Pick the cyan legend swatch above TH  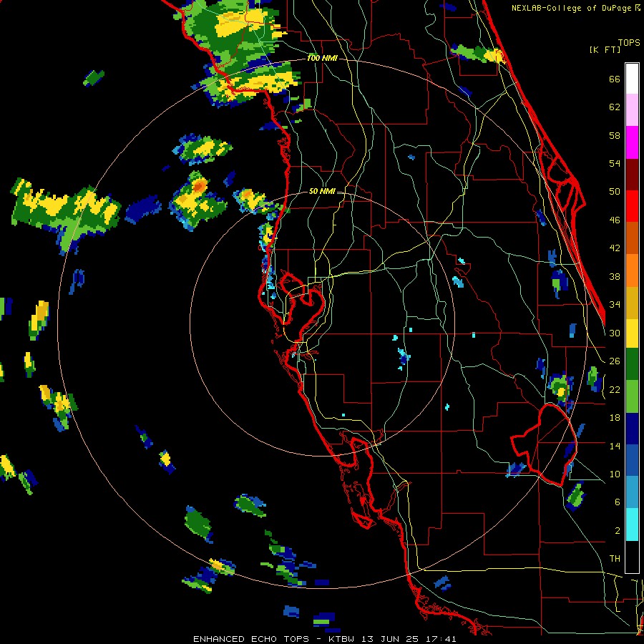coord(632,525)
